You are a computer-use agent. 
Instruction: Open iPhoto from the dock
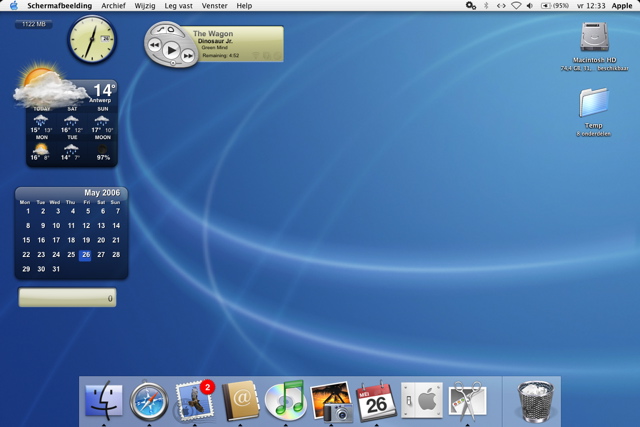point(331,401)
